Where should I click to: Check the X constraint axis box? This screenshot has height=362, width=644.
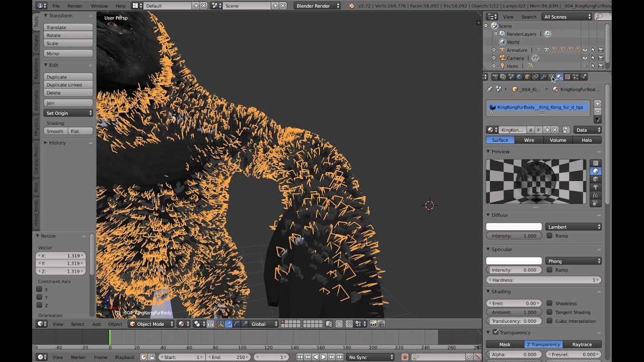39,290
